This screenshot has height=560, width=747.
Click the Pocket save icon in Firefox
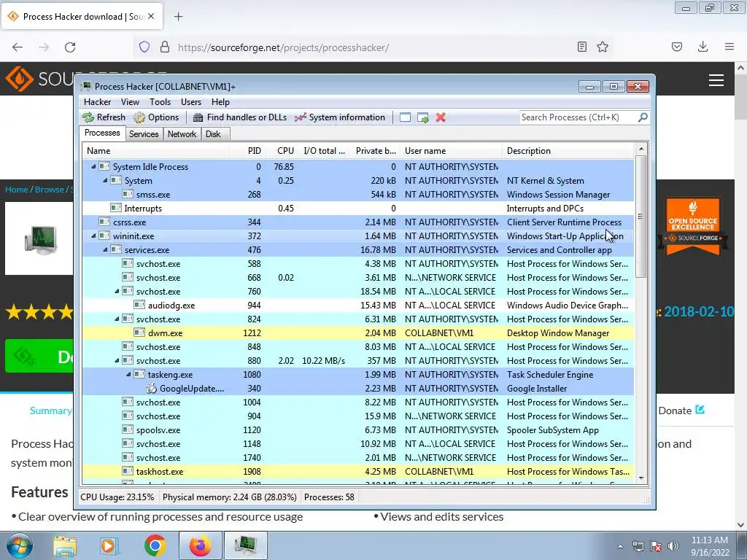(677, 47)
